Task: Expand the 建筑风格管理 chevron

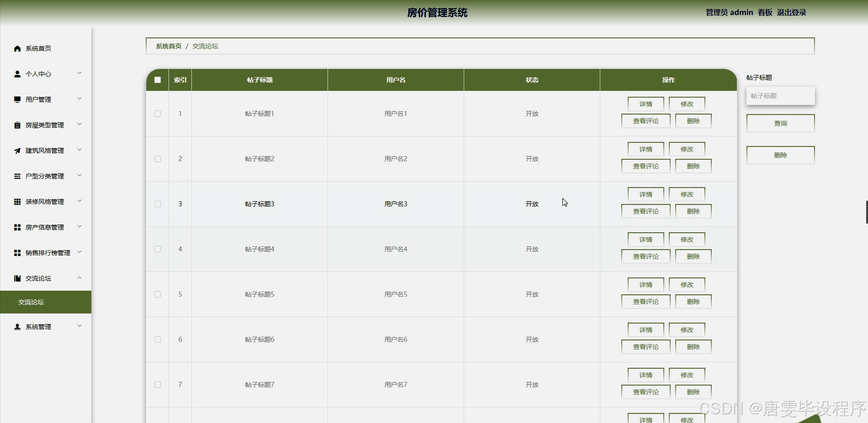Action: coord(79,150)
